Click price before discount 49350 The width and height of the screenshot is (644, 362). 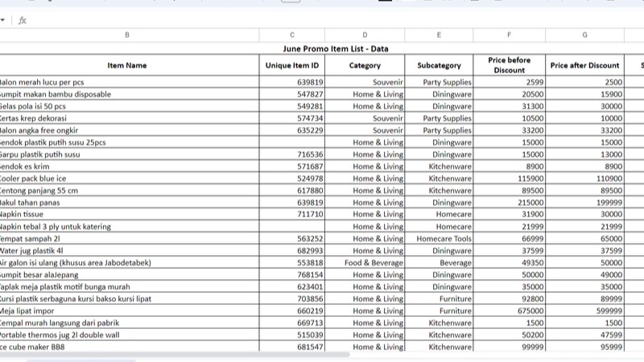point(510,263)
